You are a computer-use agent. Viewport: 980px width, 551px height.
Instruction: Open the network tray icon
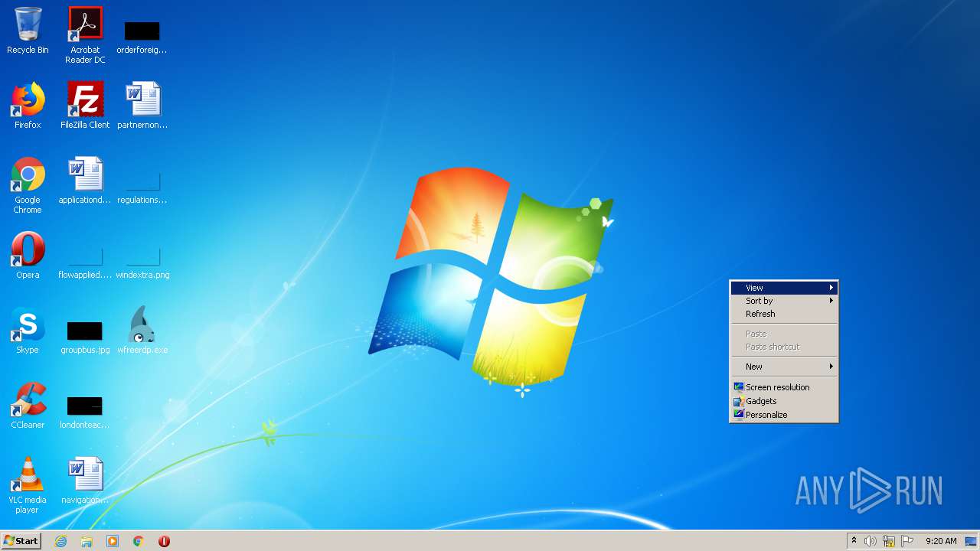pyautogui.click(x=889, y=541)
